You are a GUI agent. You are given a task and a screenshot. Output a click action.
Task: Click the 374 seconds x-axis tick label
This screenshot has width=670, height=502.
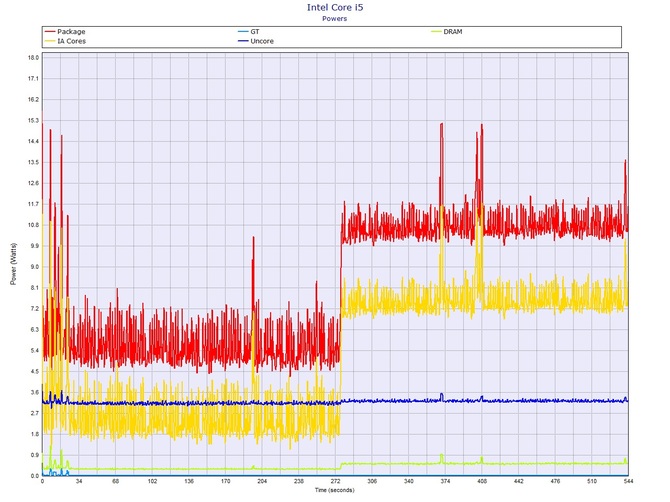pyautogui.click(x=445, y=481)
